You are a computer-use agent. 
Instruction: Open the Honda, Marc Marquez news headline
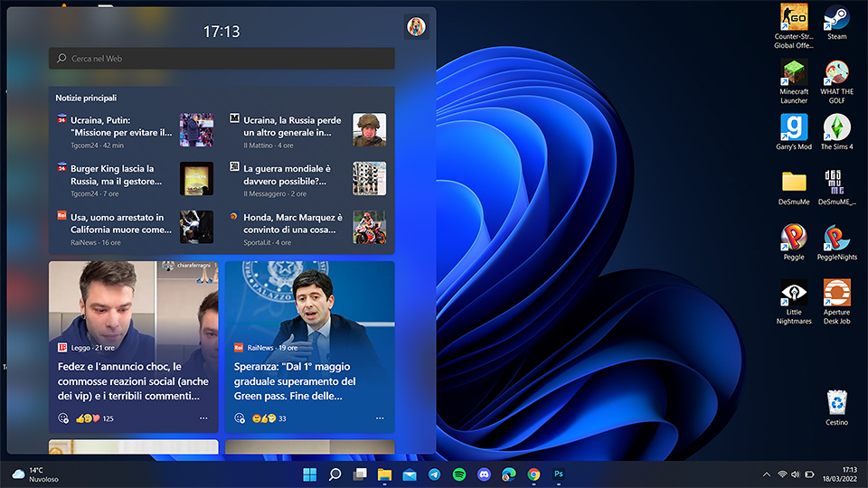coord(293,223)
